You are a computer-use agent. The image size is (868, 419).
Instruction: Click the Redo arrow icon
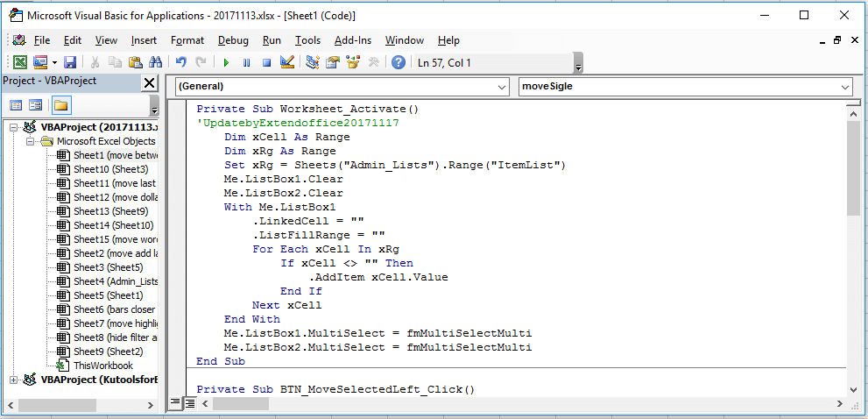[201, 62]
